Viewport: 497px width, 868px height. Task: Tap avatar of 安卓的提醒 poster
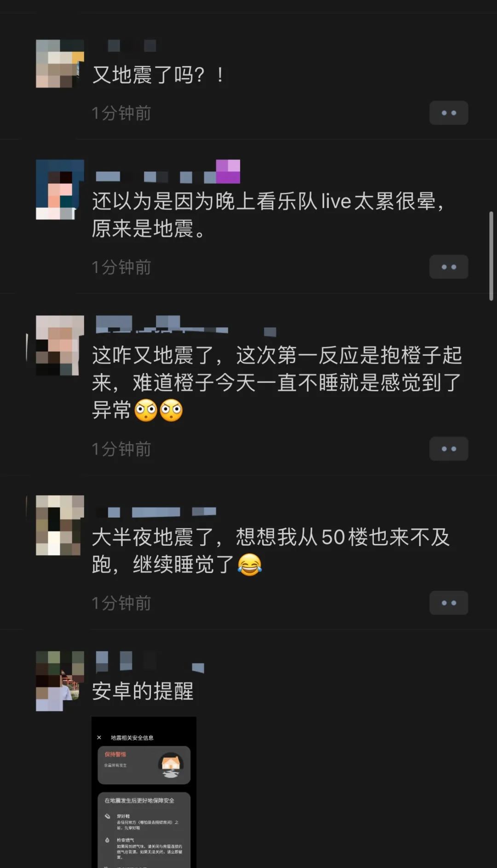[60, 681]
